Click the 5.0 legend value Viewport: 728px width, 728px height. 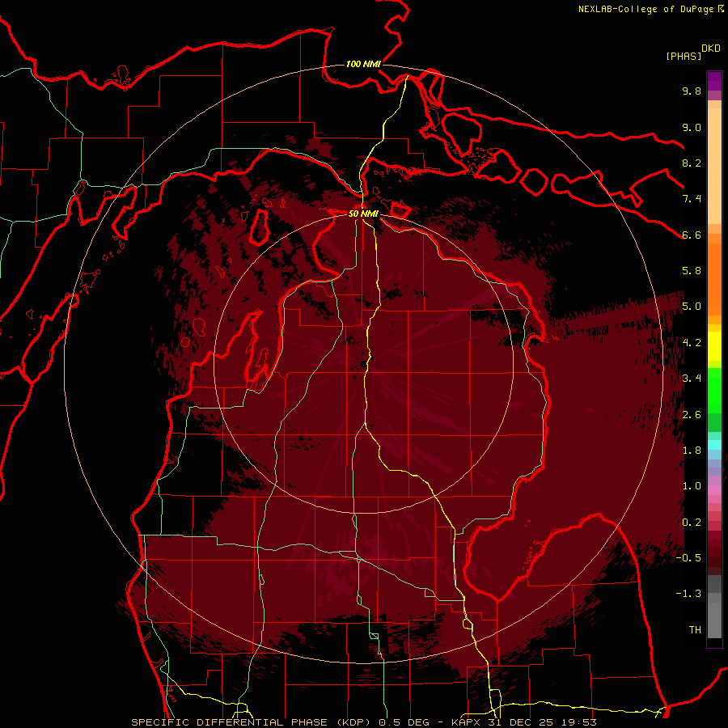click(x=692, y=307)
